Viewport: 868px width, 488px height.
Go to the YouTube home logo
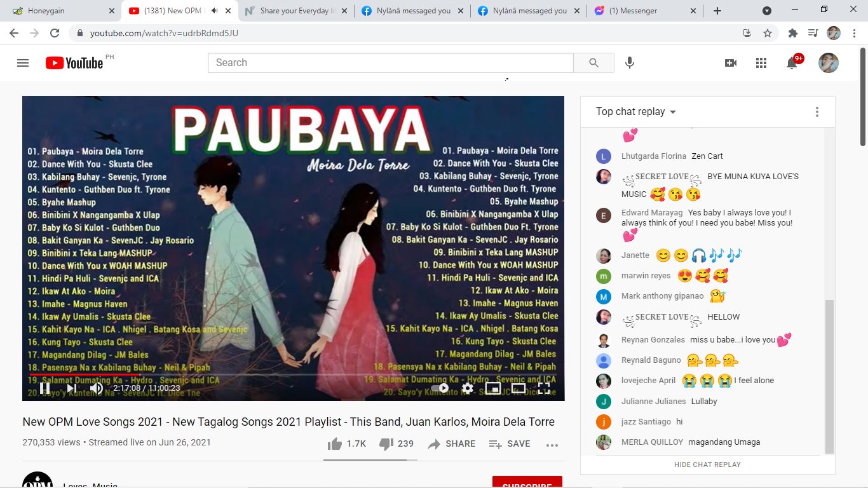click(x=74, y=63)
